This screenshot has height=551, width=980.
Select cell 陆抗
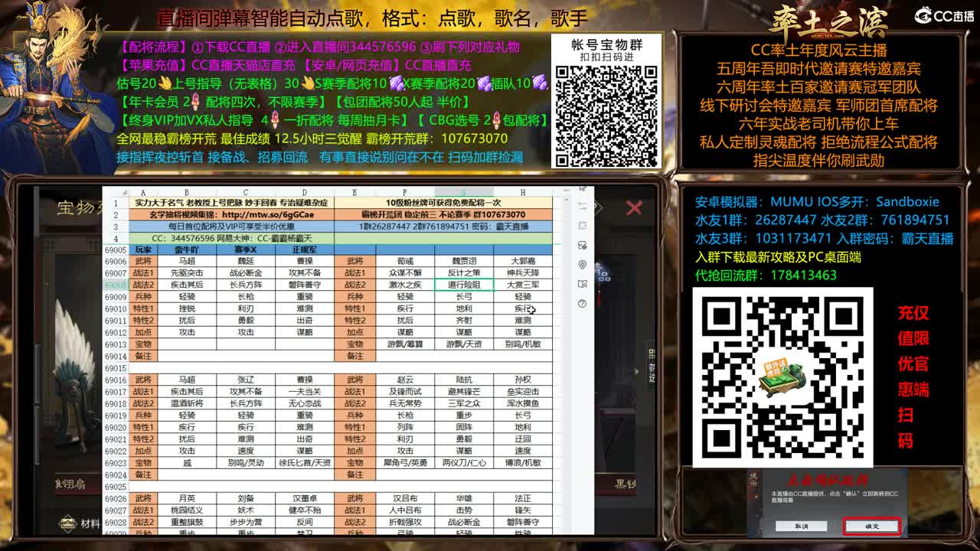(x=464, y=380)
